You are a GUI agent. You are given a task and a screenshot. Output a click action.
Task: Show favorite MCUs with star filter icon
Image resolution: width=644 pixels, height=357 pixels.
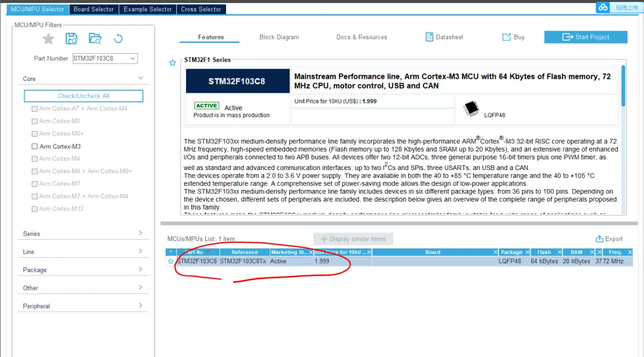tap(48, 38)
